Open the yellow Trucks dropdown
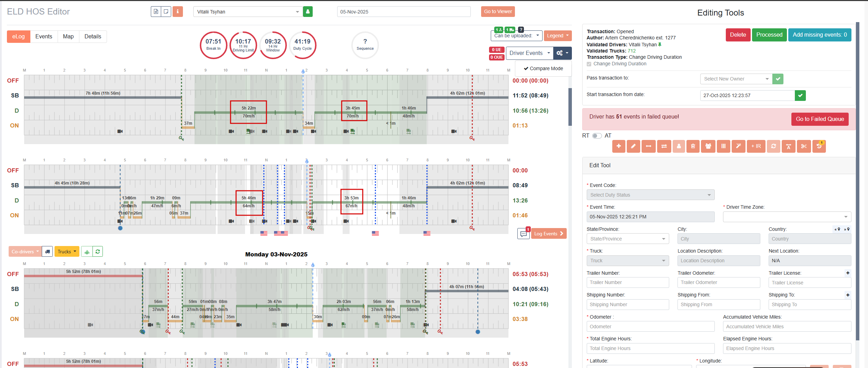868x368 pixels. 67,252
